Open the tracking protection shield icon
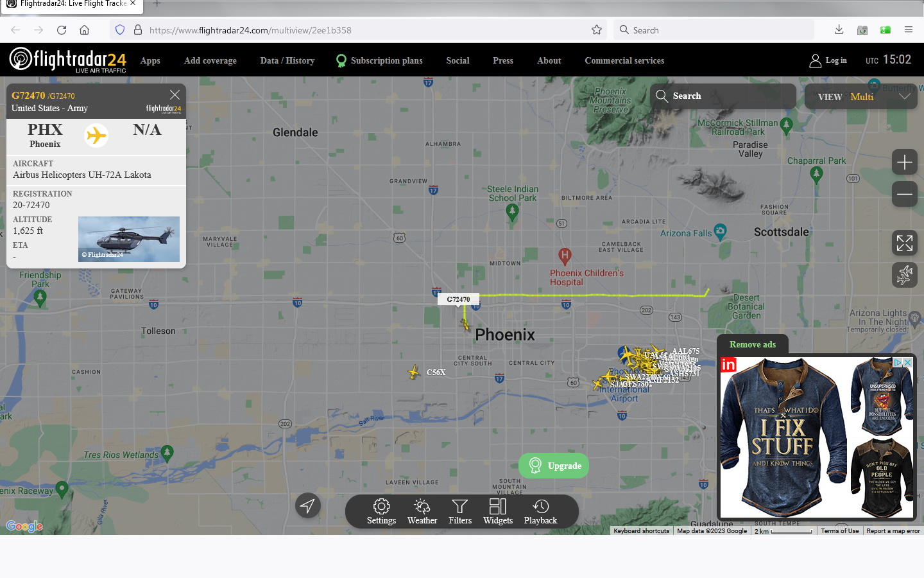 (x=120, y=30)
